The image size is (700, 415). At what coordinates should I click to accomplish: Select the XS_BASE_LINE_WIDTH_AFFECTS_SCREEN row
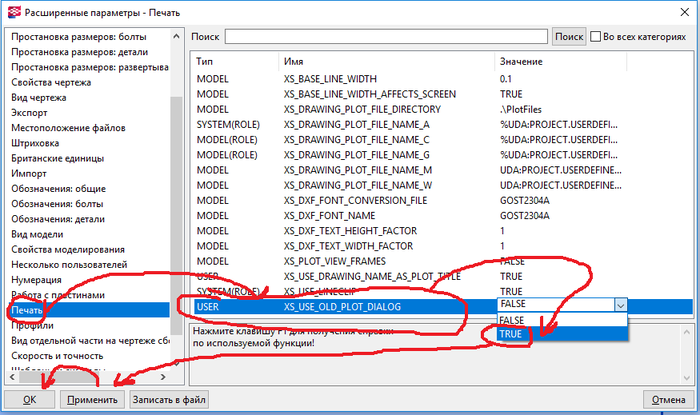coord(370,94)
